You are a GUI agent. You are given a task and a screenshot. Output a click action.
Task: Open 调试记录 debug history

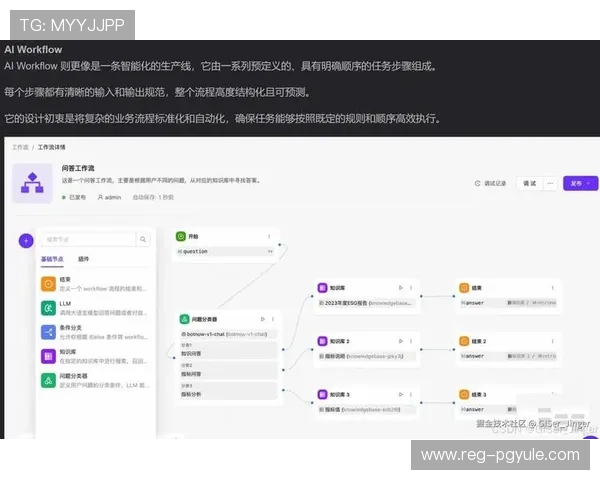point(491,183)
